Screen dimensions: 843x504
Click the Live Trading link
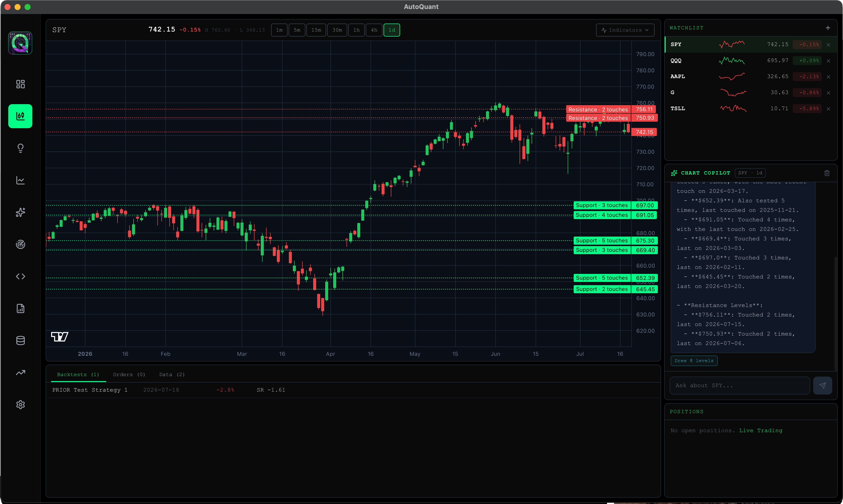pos(760,430)
